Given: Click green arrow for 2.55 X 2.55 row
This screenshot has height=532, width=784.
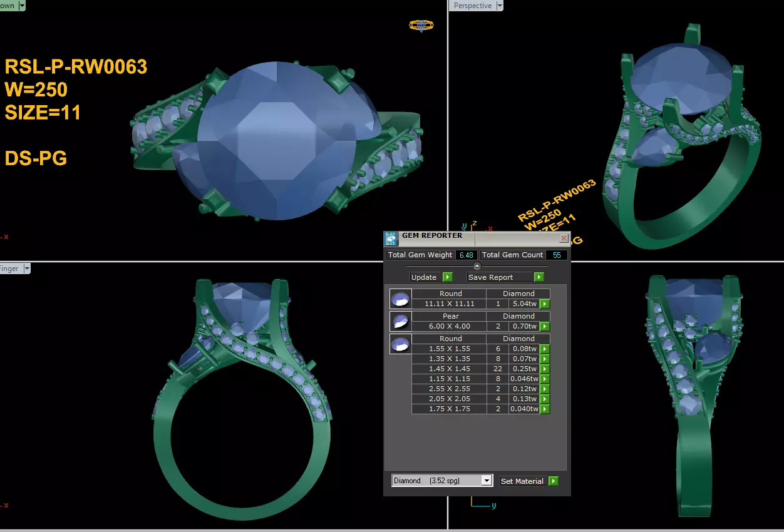Looking at the screenshot, I should coord(545,389).
